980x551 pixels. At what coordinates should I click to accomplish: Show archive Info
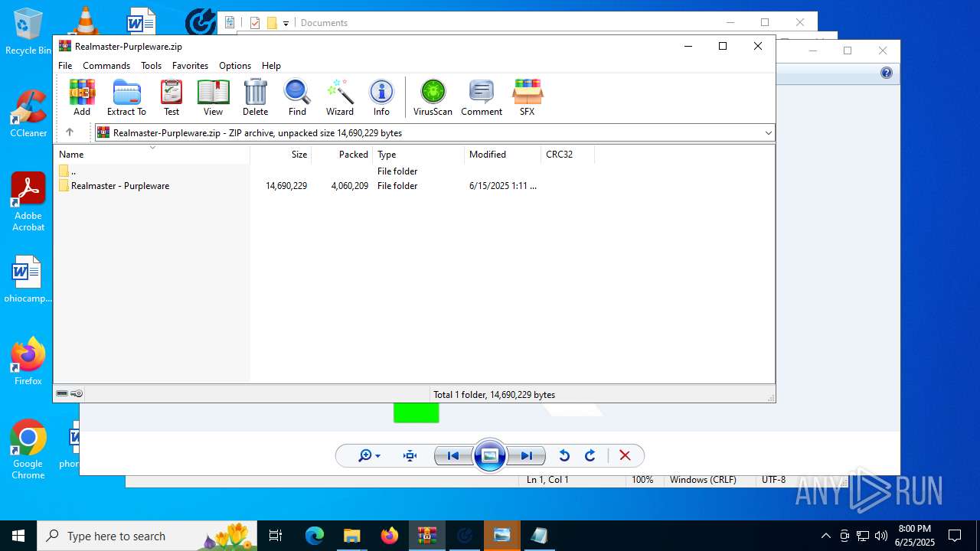tap(381, 97)
